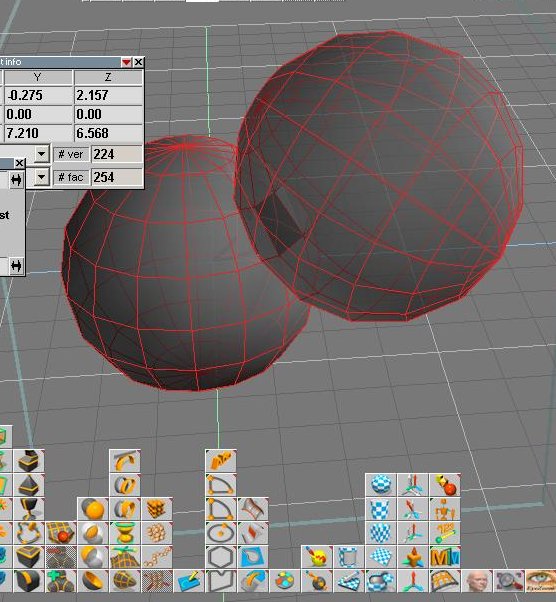The width and height of the screenshot is (556, 602).
Task: Select the honeycomb spheres cluster icon
Action: coord(157,533)
